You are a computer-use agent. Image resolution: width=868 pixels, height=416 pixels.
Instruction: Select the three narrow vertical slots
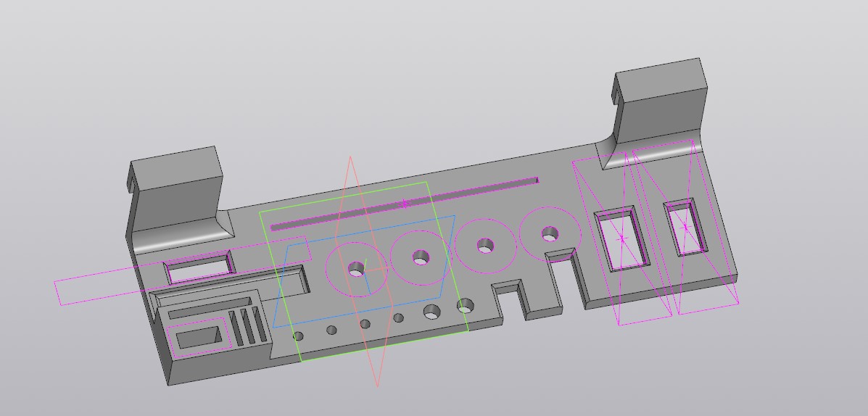point(247,326)
